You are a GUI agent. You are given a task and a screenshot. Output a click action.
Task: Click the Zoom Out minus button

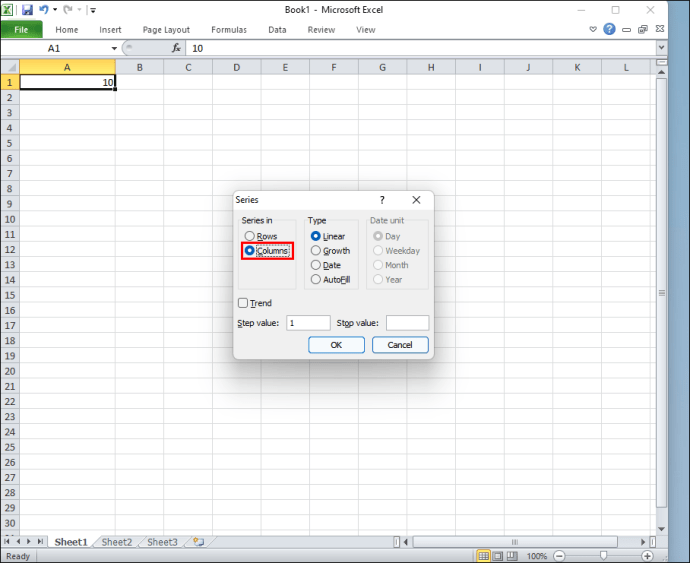[559, 556]
